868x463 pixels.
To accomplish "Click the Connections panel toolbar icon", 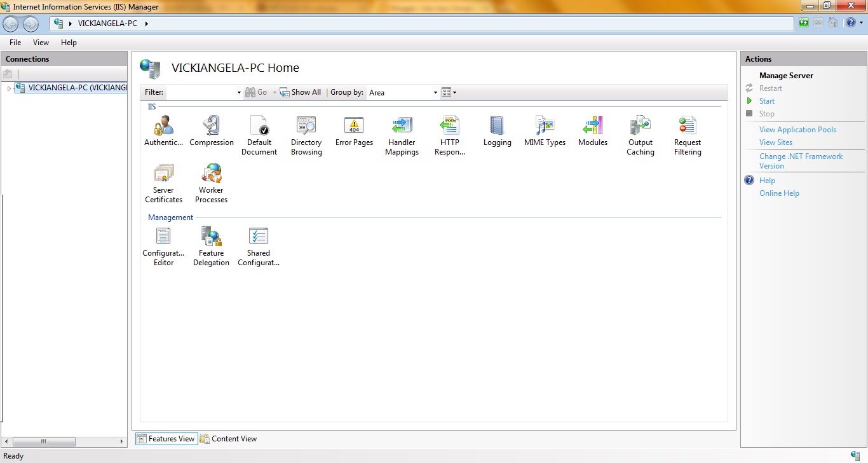I will [8, 74].
